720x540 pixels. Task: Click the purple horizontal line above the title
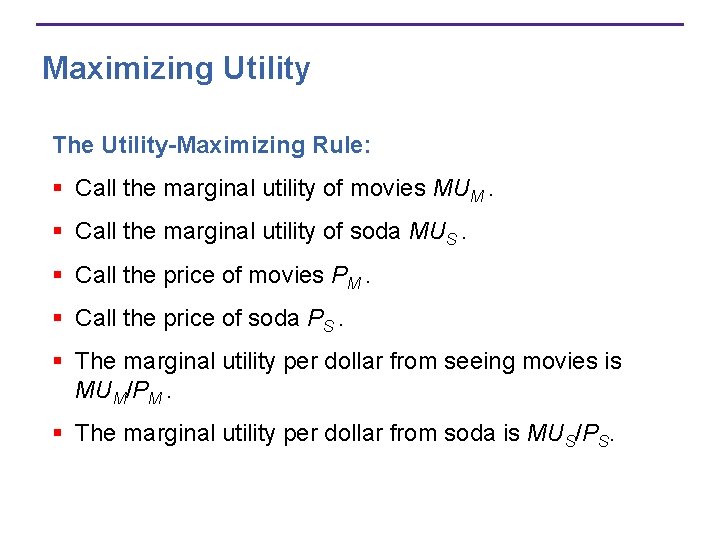click(360, 24)
